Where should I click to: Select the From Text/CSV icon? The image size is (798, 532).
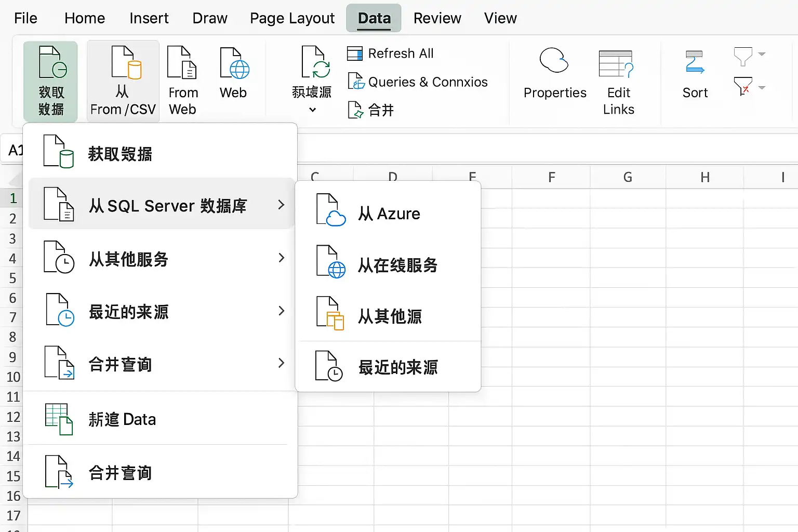(126, 62)
